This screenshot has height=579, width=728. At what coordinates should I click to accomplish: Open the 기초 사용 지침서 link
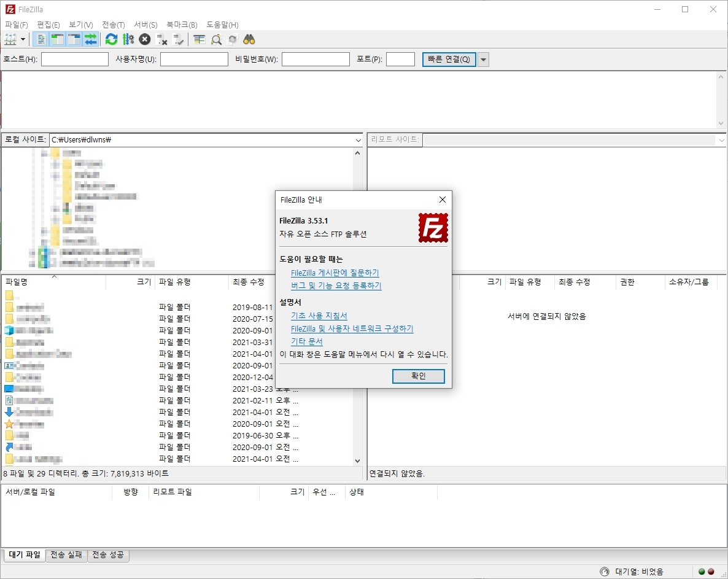[319, 316]
